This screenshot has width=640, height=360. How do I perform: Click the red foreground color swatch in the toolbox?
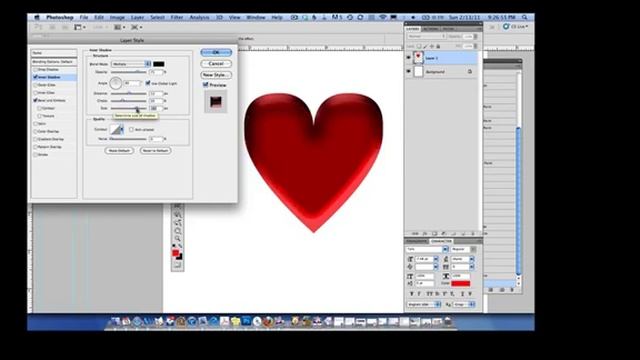(x=176, y=253)
